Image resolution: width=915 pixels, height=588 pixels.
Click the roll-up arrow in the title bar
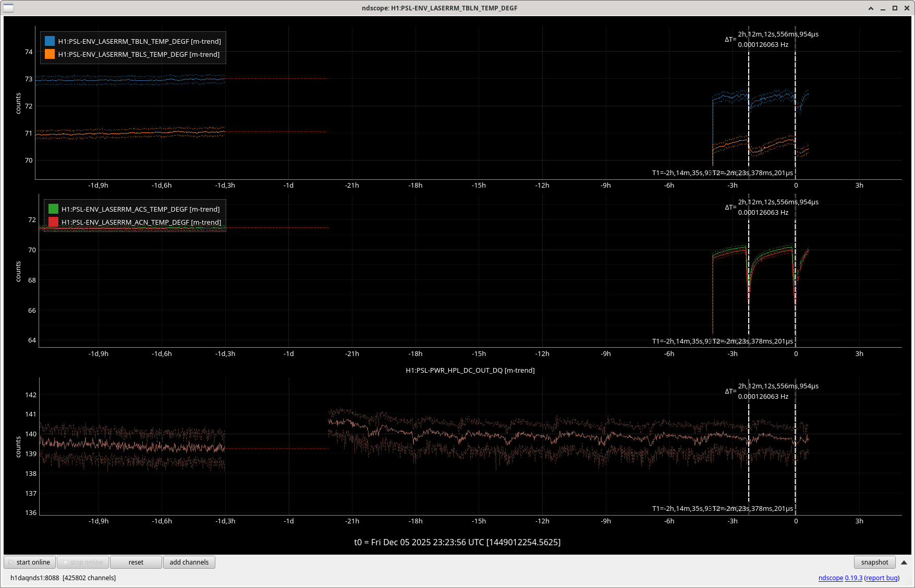tap(871, 8)
